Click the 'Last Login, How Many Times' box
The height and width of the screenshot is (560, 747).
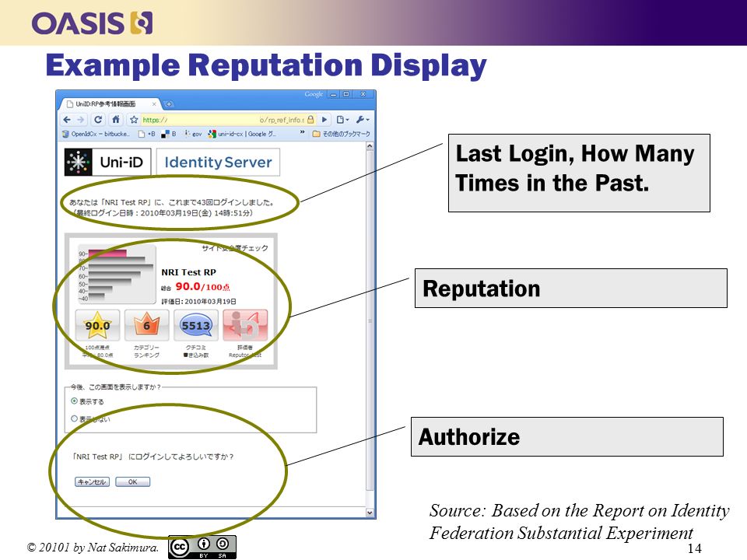(579, 173)
